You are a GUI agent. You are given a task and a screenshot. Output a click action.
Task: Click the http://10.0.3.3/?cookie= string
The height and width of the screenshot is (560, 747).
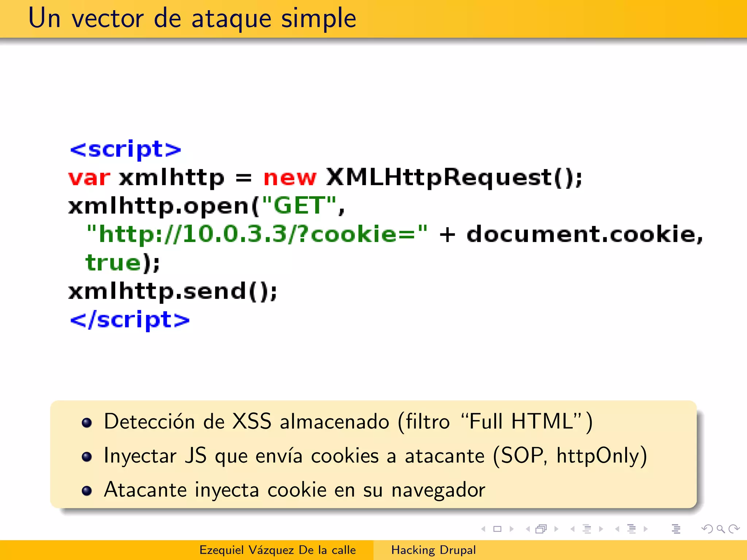click(257, 234)
